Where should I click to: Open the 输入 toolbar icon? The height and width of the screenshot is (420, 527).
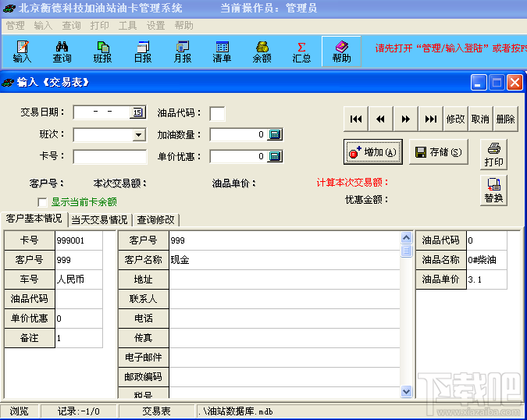tap(22, 52)
